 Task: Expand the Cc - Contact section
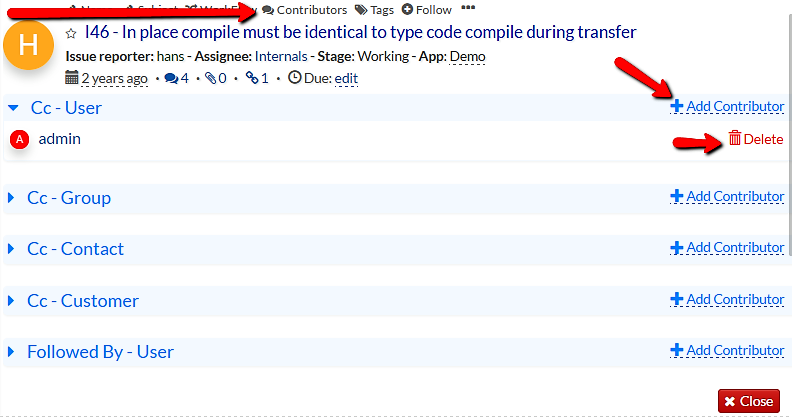pyautogui.click(x=12, y=249)
